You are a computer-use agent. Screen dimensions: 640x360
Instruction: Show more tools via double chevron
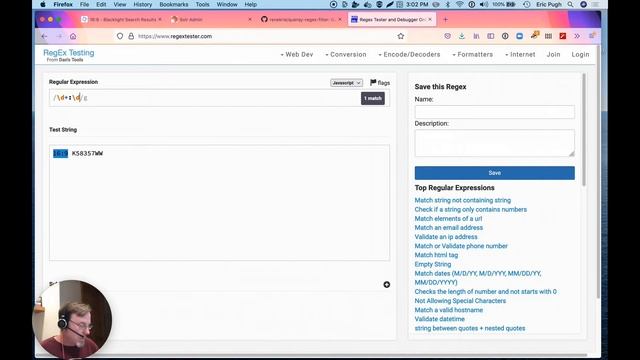(x=577, y=36)
